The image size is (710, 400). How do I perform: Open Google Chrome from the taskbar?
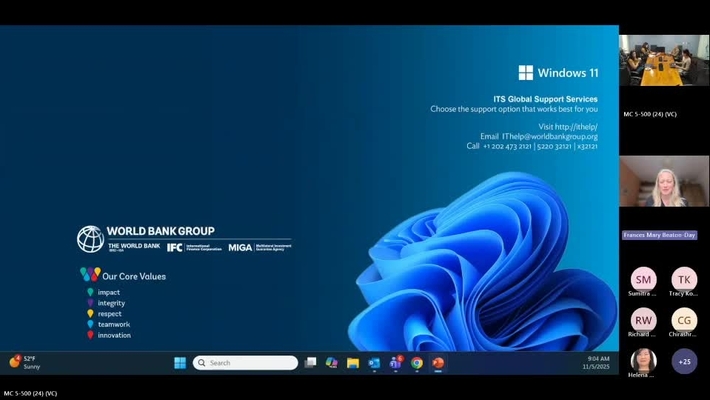(417, 363)
